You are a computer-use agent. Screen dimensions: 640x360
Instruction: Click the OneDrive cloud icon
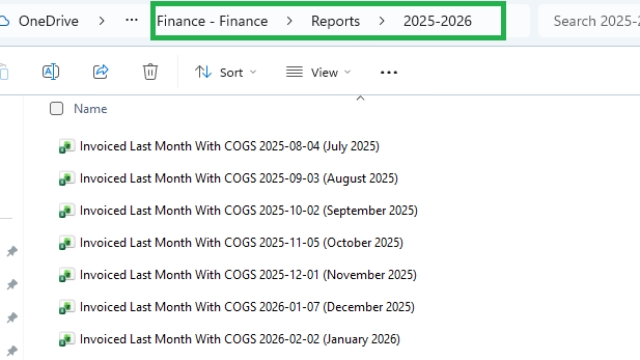pyautogui.click(x=4, y=21)
